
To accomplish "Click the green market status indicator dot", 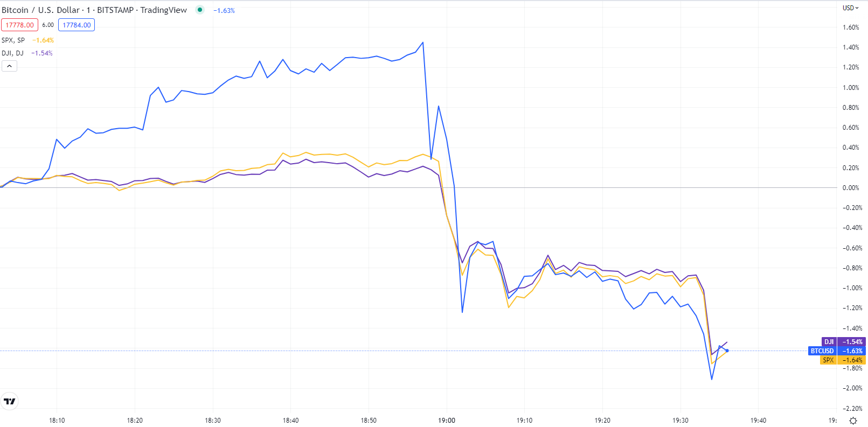I will (200, 10).
